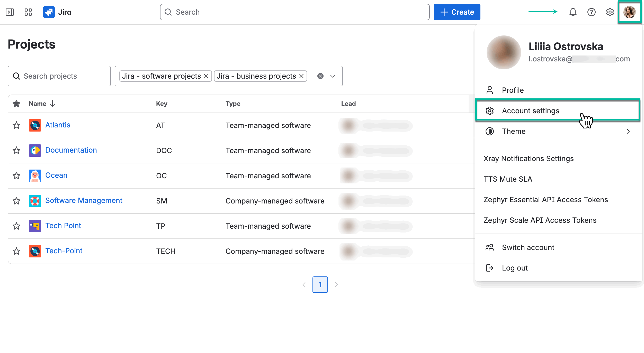Click inside the Search projects field

(x=59, y=76)
